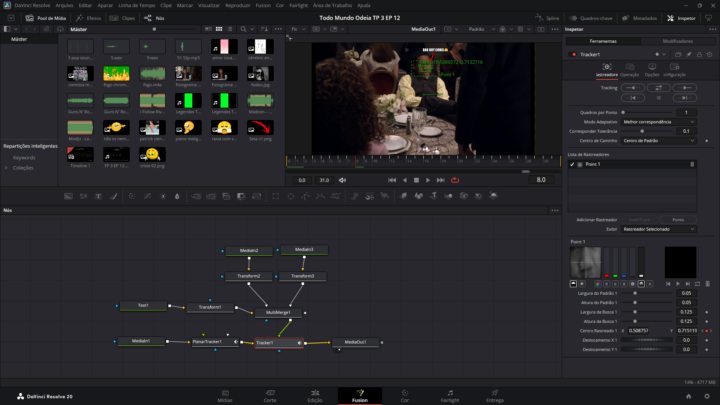Screen dimensions: 720x405
Task: Go to project manager home icon
Action: (688, 397)
